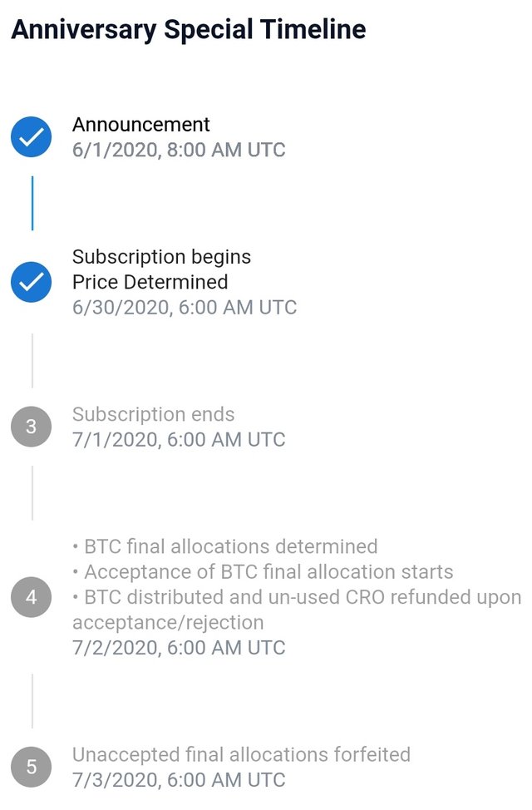Click the blue connector line below Announcement
The height and width of the screenshot is (810, 532).
(x=32, y=203)
